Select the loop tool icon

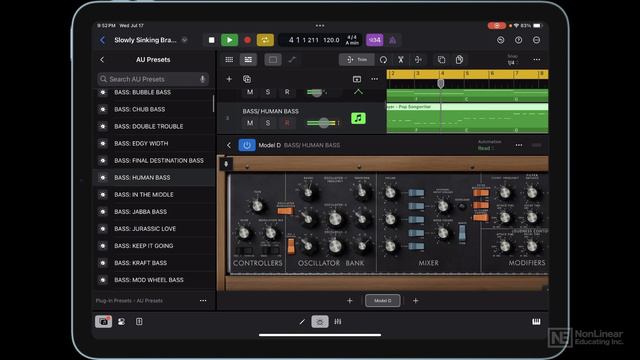[x=383, y=60]
